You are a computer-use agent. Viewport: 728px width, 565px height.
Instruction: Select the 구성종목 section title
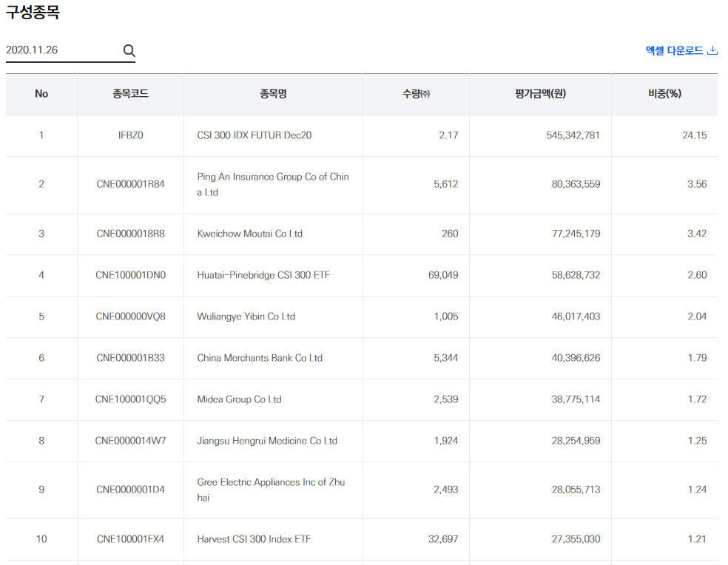pos(33,12)
